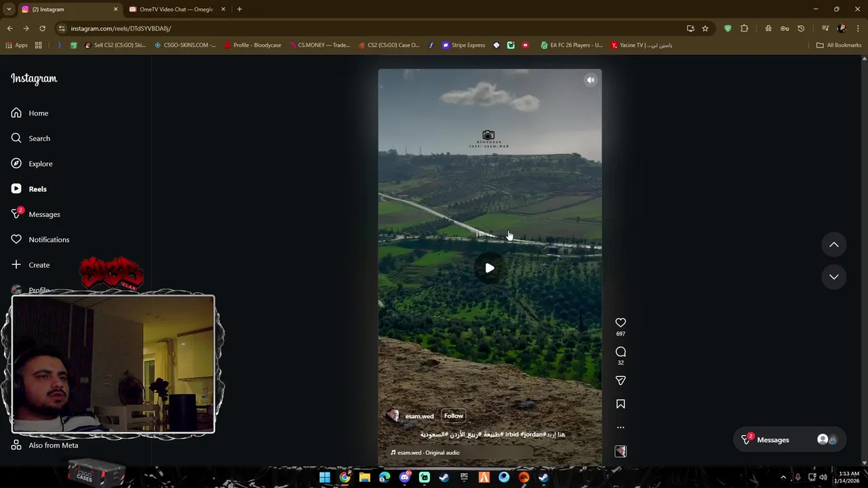
Task: Open Also from Meta in the sidebar
Action: coord(45,445)
